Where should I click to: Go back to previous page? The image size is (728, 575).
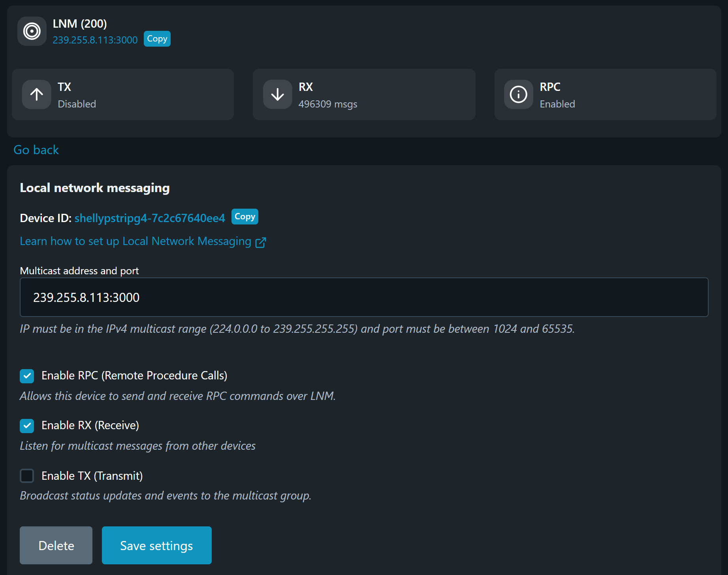click(x=36, y=150)
